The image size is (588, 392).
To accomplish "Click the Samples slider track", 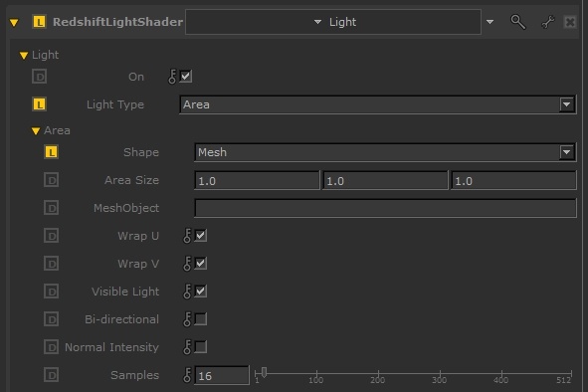I will [413, 374].
